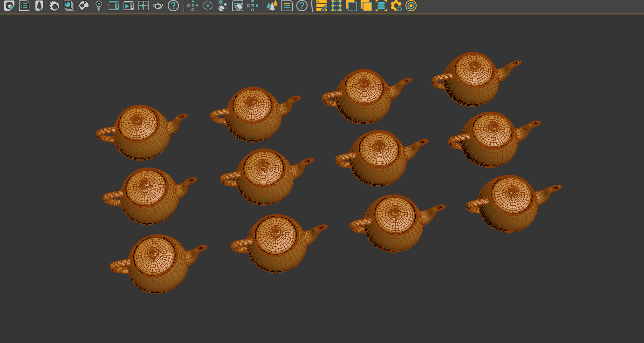The image size is (644, 343).
Task: Click the overlapping filled orange squares icon
Action: (x=366, y=6)
